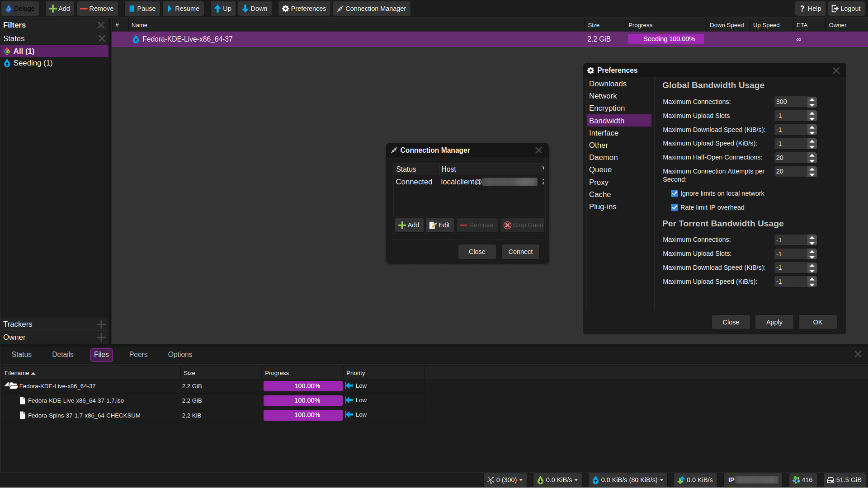Expand the Trackers filter section
The width and height of the screenshot is (868, 488).
(101, 324)
